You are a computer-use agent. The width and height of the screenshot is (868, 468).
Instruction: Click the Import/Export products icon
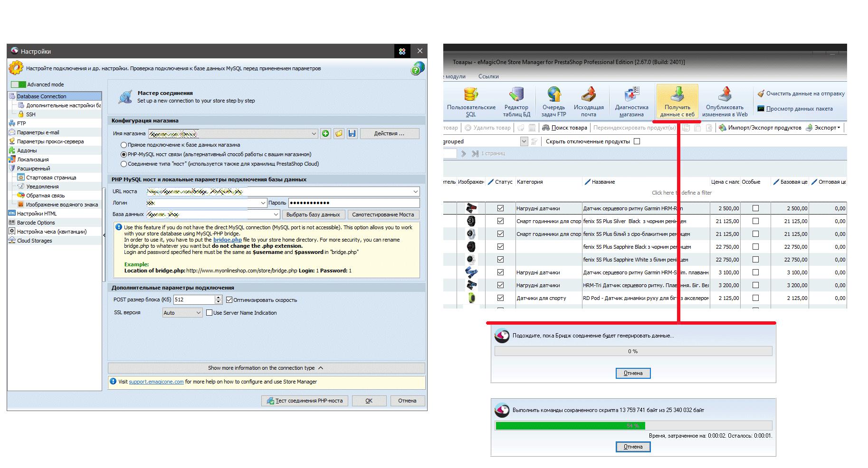tap(722, 128)
